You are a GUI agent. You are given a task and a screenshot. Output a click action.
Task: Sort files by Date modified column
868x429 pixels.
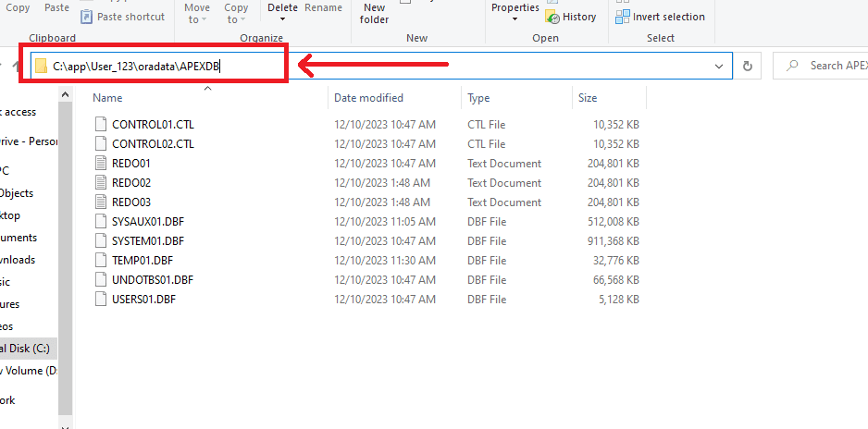tap(368, 98)
